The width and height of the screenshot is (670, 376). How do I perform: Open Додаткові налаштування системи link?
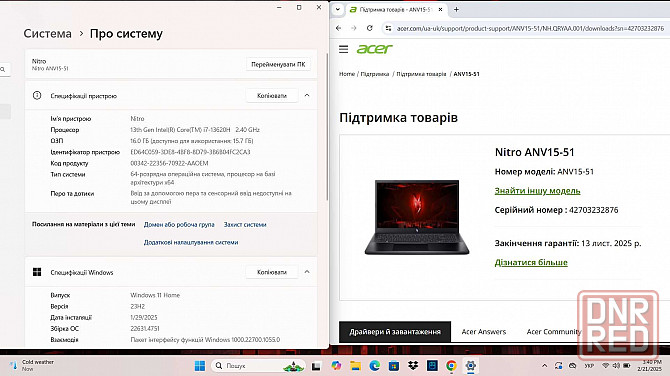pyautogui.click(x=191, y=242)
